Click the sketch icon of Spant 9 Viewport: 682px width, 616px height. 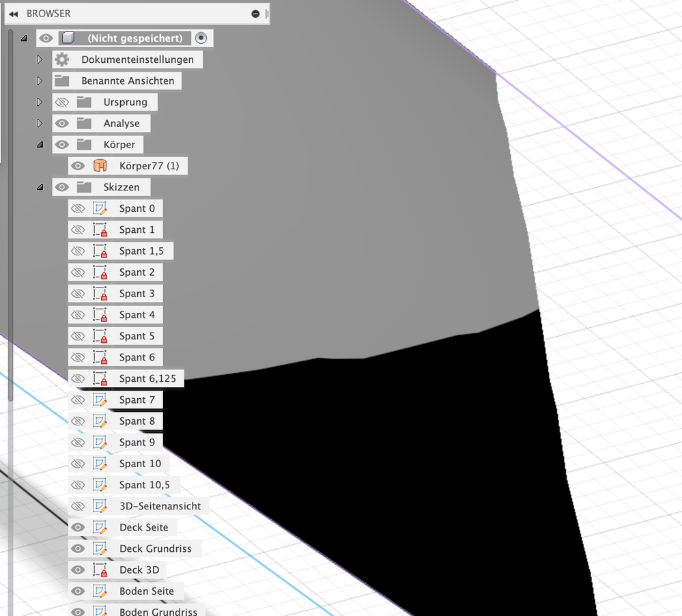[x=100, y=443]
